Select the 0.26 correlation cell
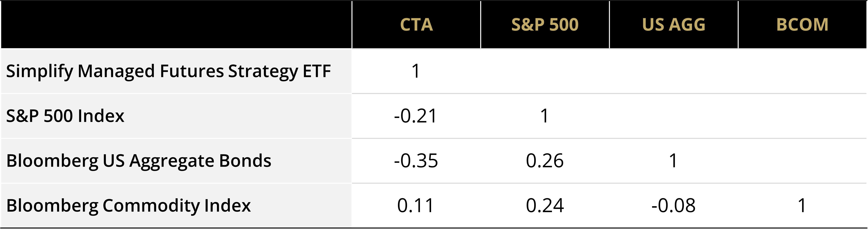The image size is (868, 229). (545, 161)
